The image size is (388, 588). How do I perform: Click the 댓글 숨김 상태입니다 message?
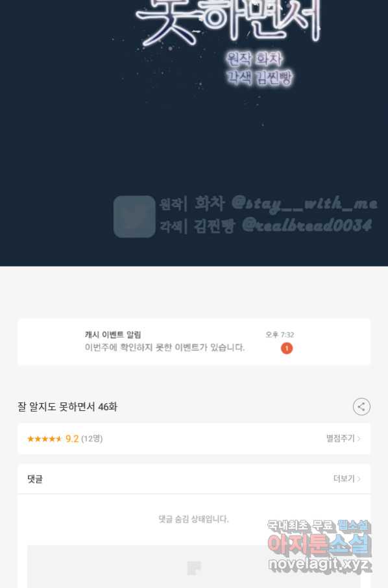193,519
